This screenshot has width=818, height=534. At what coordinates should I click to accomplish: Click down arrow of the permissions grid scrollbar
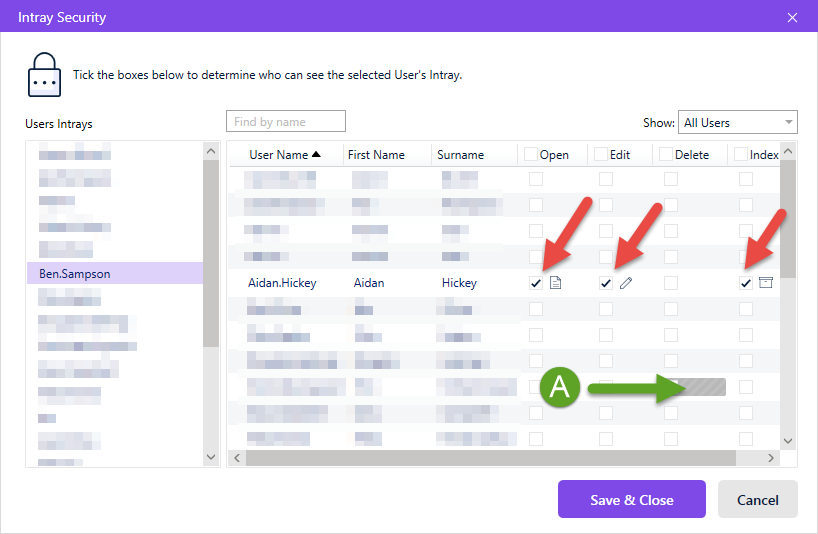click(788, 441)
